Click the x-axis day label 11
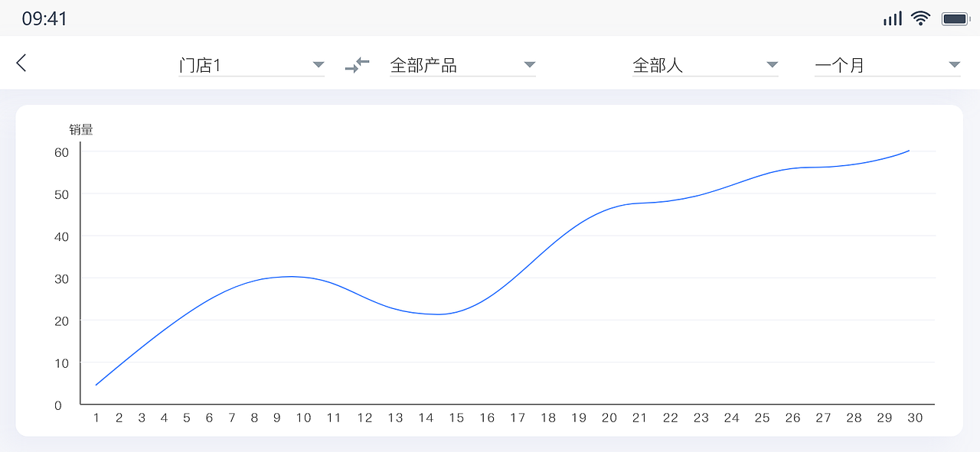Image resolution: width=980 pixels, height=452 pixels. click(334, 418)
